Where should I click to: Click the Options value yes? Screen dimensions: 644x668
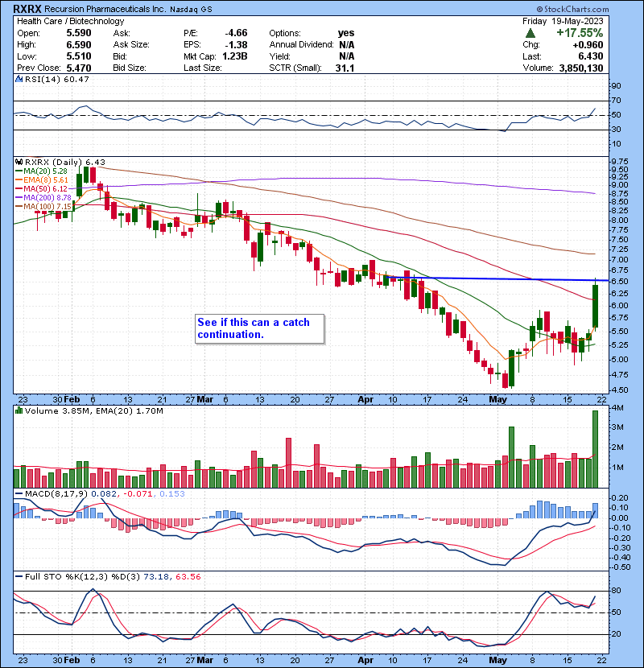(x=346, y=33)
